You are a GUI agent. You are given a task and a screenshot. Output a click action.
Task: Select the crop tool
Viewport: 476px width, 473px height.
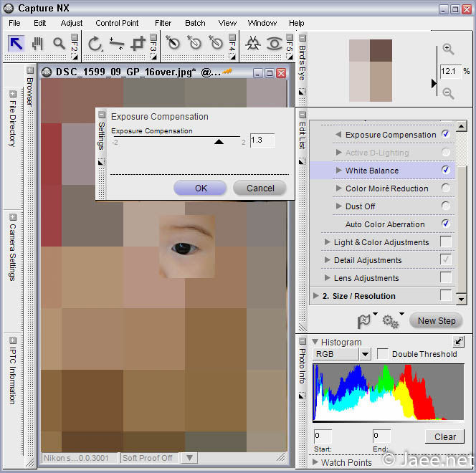click(x=138, y=44)
